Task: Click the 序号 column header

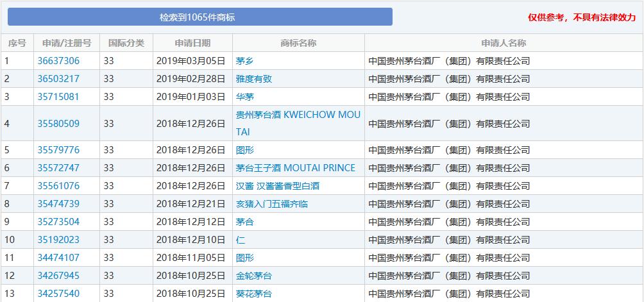Action: (17, 43)
